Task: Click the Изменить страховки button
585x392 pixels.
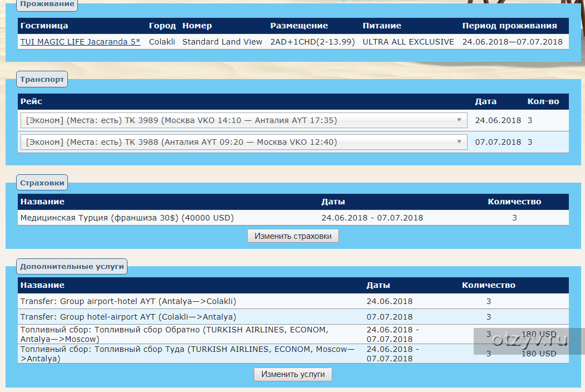Action: tap(293, 236)
